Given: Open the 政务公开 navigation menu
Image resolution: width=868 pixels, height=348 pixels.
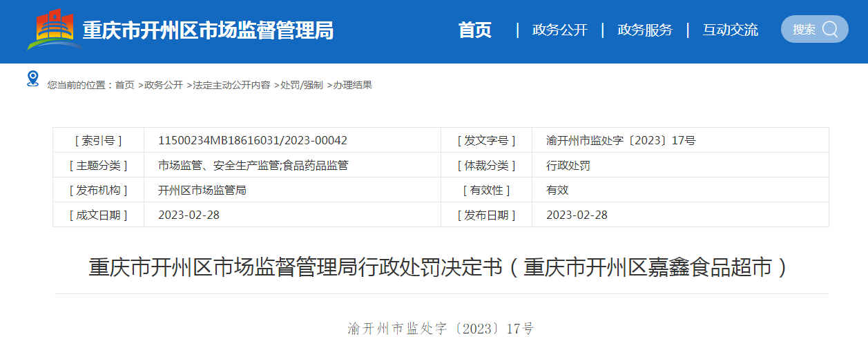Looking at the screenshot, I should (x=560, y=30).
